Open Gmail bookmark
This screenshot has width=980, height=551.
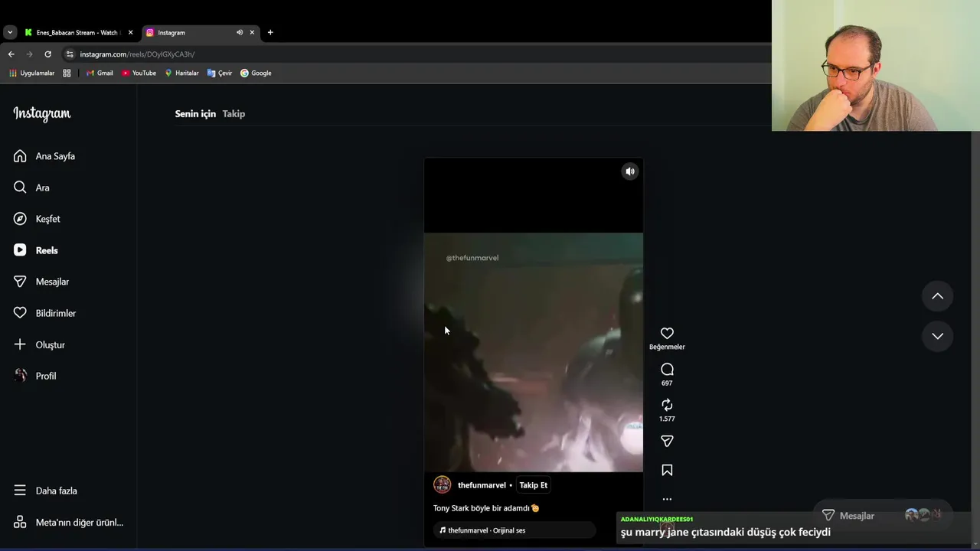(x=100, y=73)
